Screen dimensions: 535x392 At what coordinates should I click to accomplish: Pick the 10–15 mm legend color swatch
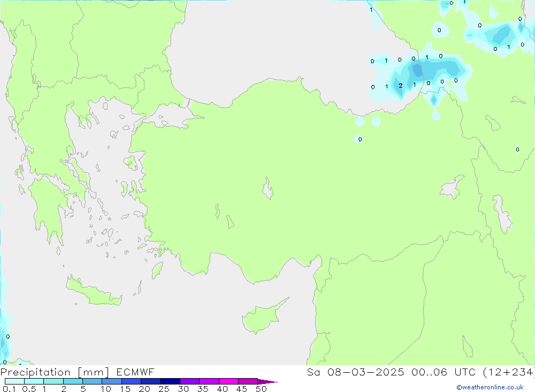point(112,381)
